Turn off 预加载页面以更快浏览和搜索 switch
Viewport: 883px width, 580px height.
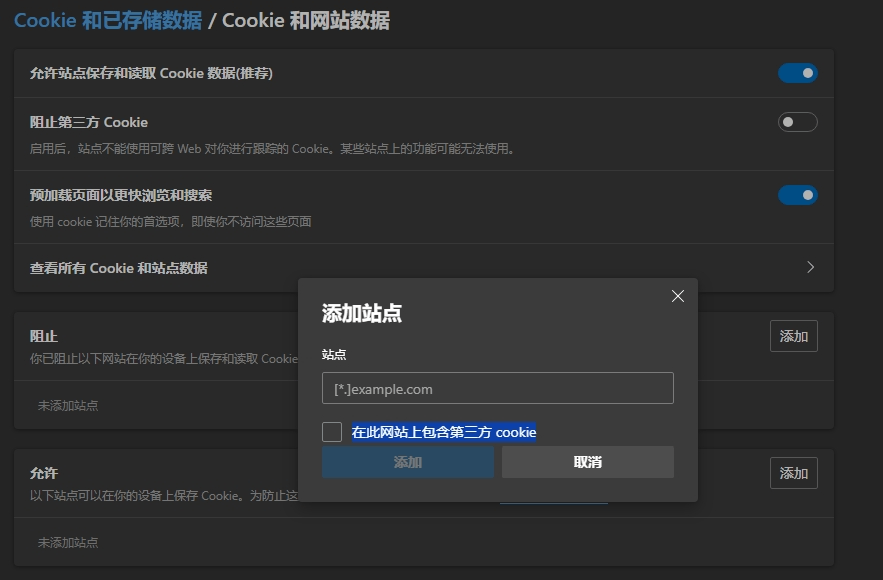click(x=797, y=195)
